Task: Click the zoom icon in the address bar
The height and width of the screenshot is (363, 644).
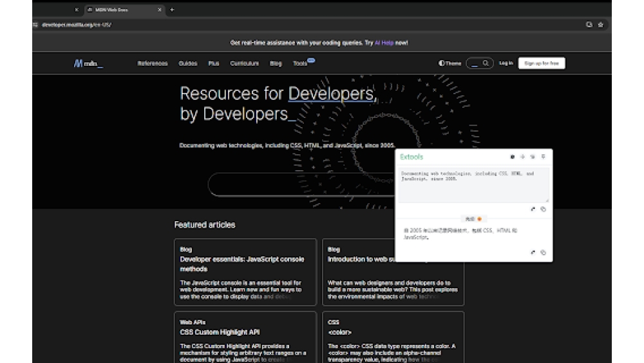Action: point(589,25)
